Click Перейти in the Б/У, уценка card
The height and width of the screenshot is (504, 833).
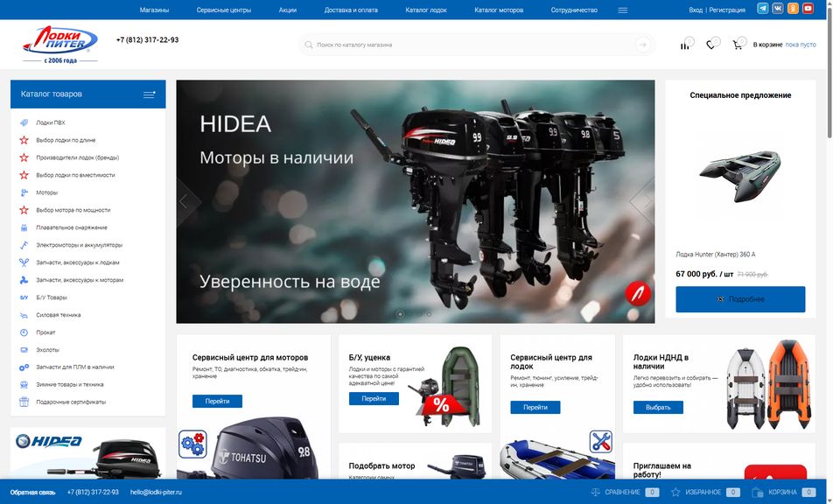tap(374, 398)
